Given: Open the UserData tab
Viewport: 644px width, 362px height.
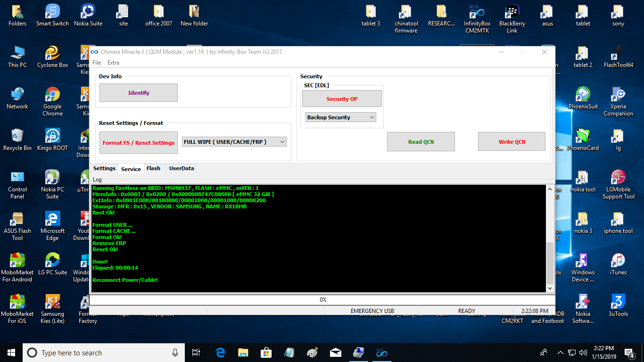Looking at the screenshot, I should (182, 169).
